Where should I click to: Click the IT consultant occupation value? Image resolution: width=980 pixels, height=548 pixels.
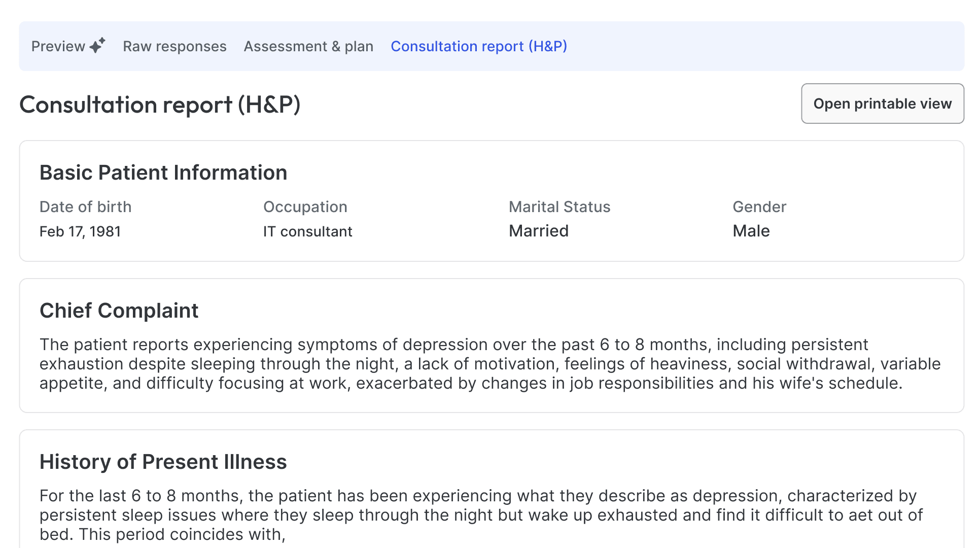click(x=307, y=231)
